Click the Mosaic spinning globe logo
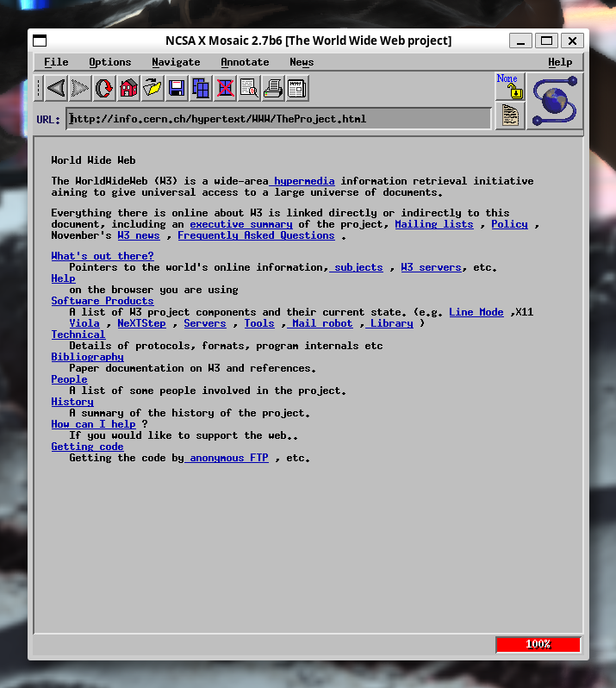The width and height of the screenshot is (616, 688). pos(555,101)
